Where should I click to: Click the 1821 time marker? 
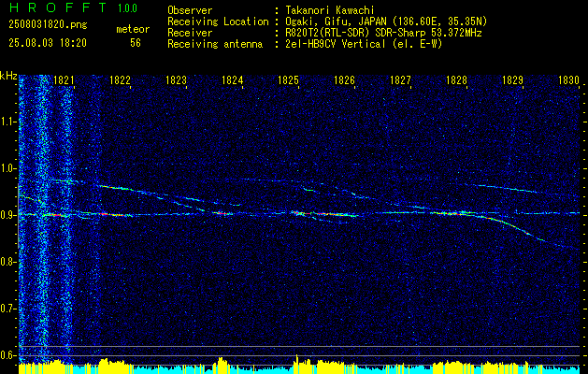[64, 79]
